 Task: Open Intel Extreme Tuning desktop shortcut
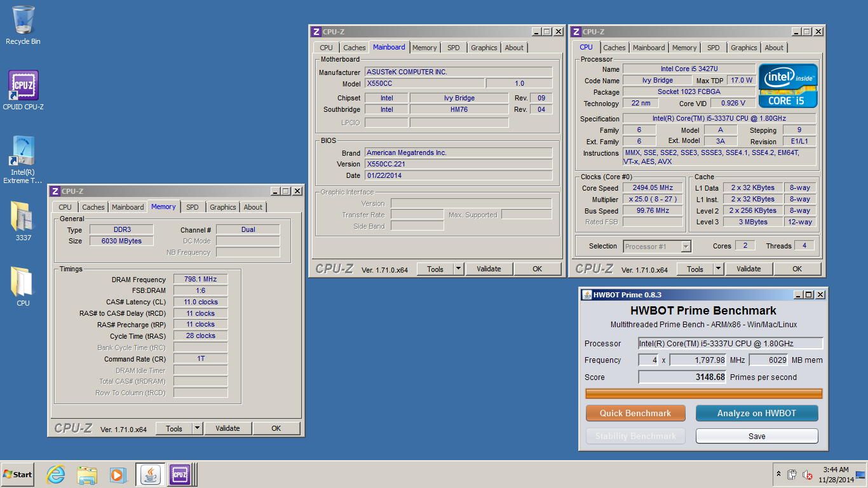coord(23,160)
